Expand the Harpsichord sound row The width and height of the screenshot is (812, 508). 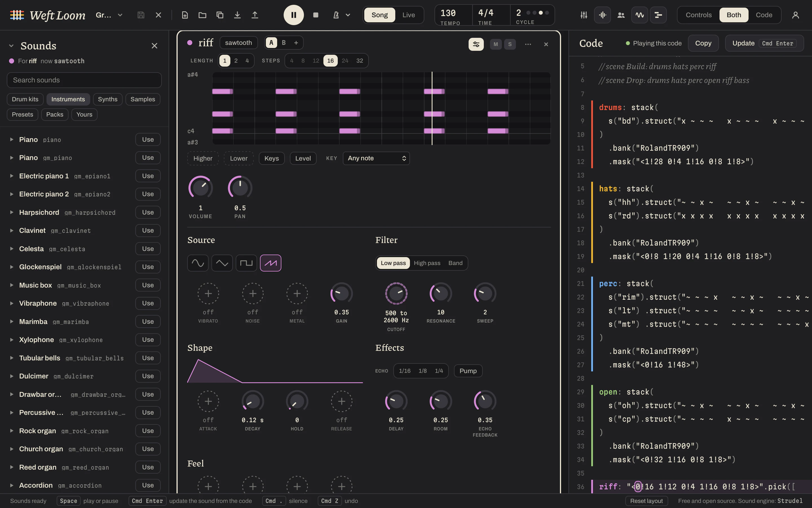(x=12, y=212)
